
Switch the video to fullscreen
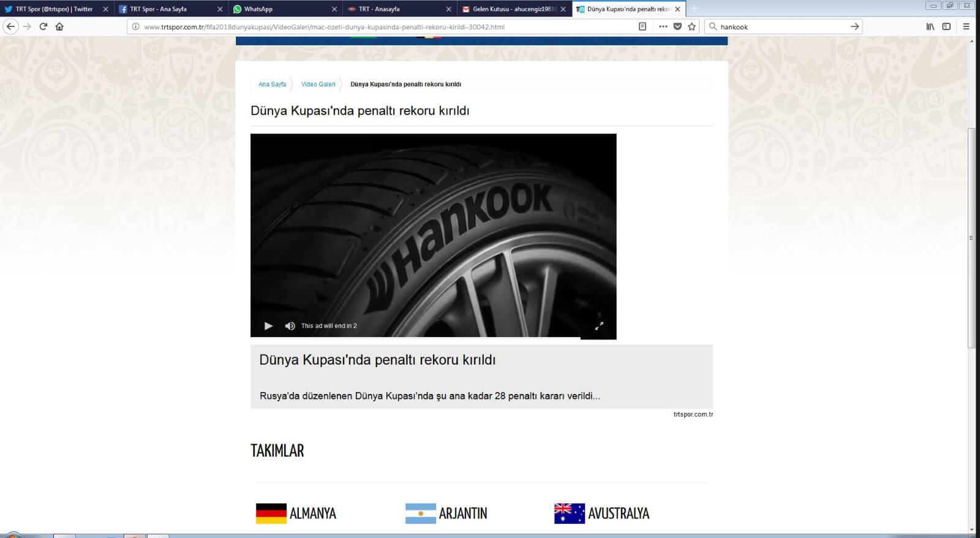(599, 326)
